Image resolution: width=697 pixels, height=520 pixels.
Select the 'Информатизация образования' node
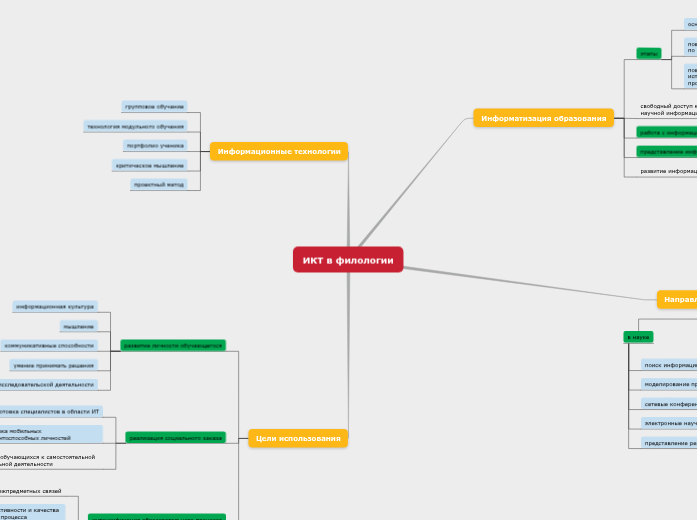coord(543,118)
